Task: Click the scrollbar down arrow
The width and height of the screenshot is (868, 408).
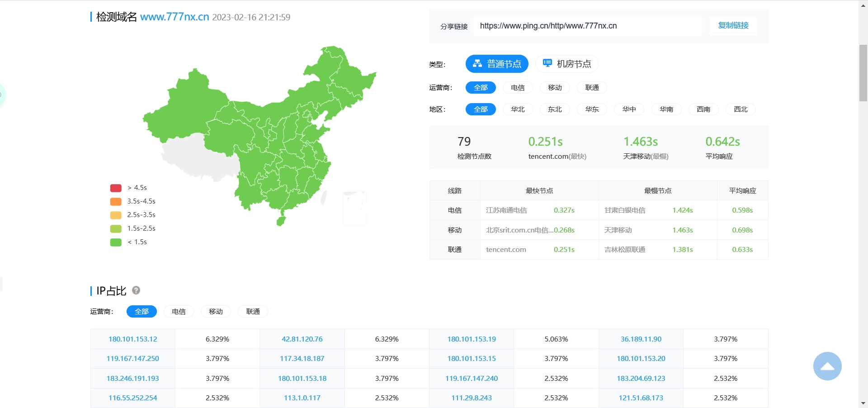Action: [863, 403]
